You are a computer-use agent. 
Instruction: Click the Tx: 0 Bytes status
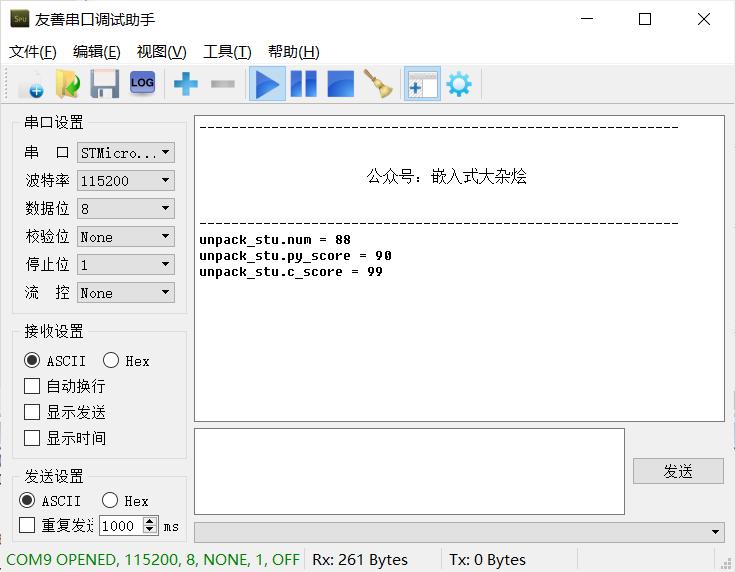488,560
